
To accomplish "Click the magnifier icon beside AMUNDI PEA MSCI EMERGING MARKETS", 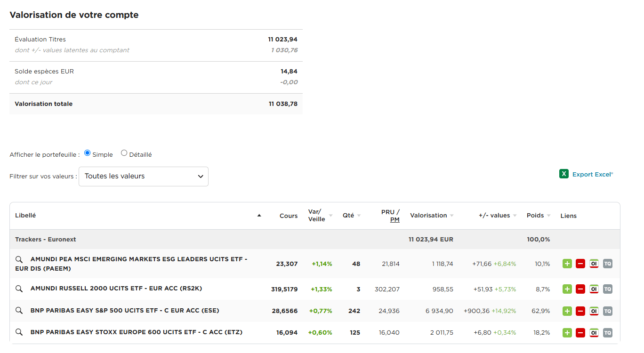I will pos(19,259).
